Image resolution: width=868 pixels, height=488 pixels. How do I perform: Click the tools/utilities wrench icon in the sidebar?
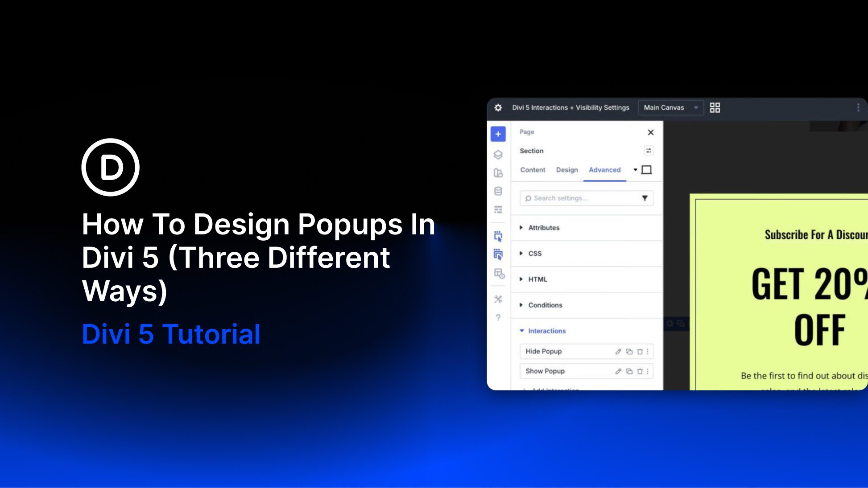point(498,299)
